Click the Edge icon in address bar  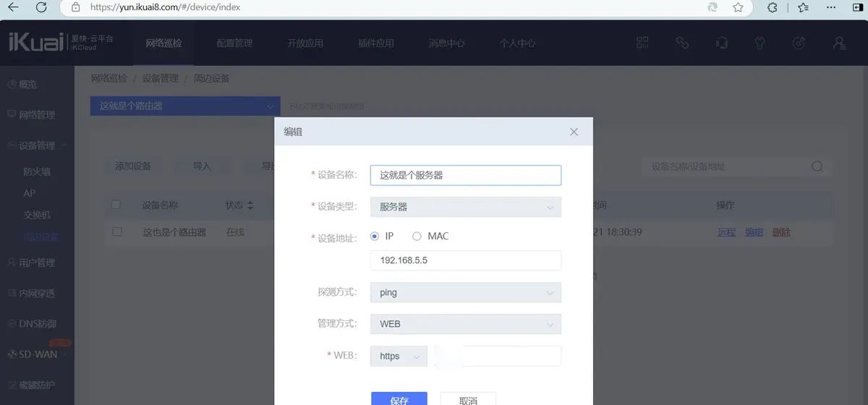[x=712, y=7]
